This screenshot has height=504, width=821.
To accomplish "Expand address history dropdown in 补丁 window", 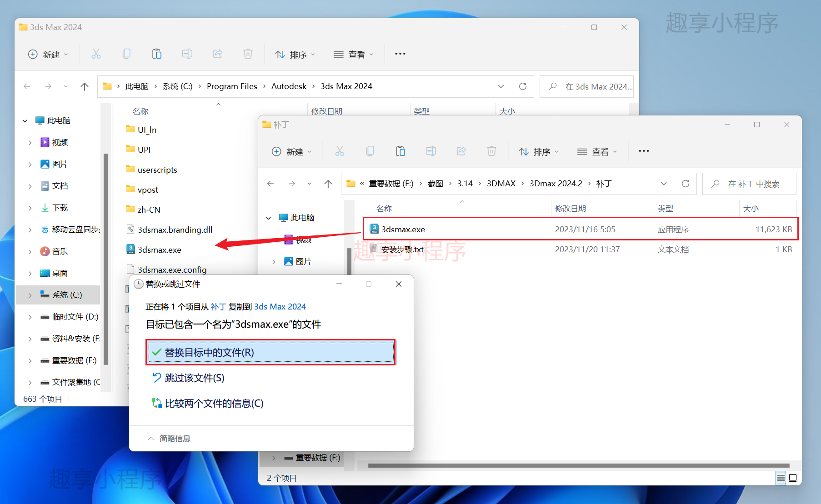I will [x=664, y=184].
